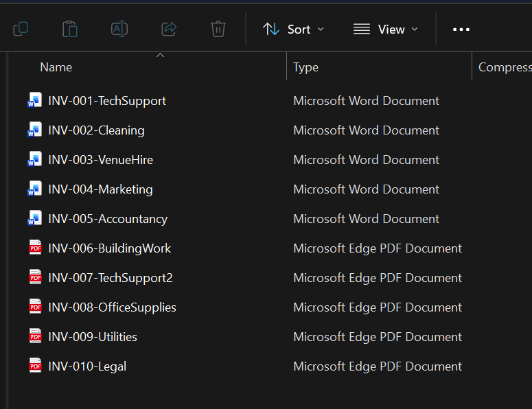This screenshot has width=532, height=409.
Task: Click the Compressed size column header
Action: 505,67
